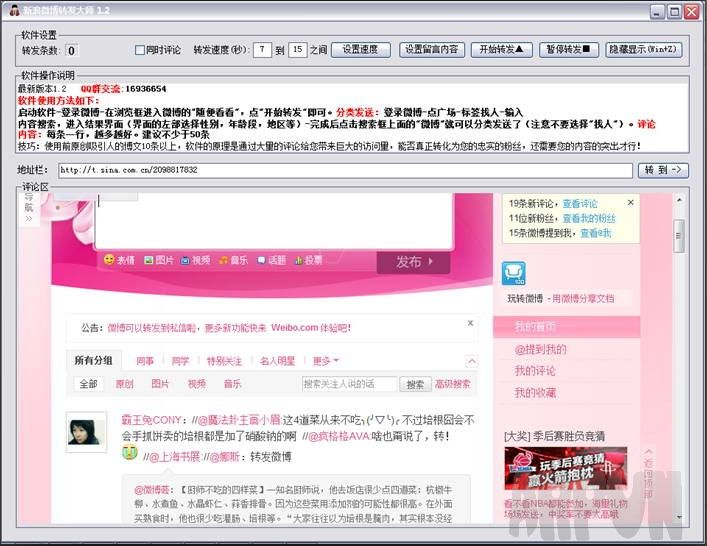The height and width of the screenshot is (546, 707).
Task: Close the new notifications popup
Action: 630,203
